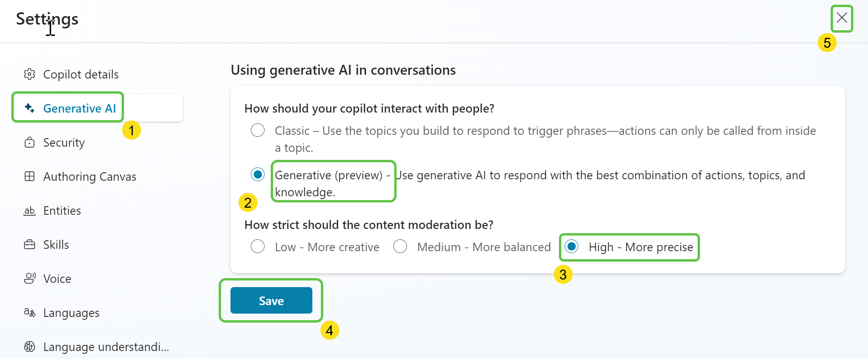Open the Languages settings tab

coord(71,313)
